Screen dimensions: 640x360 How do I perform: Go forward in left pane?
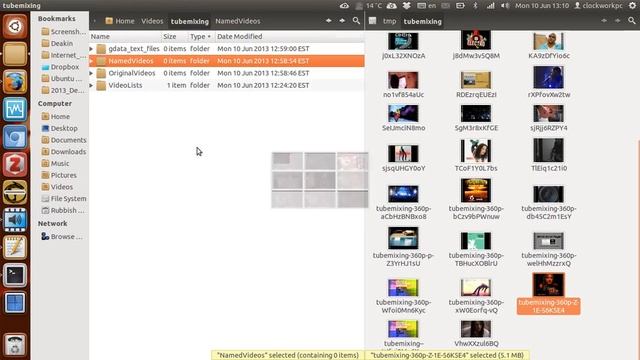click(342, 21)
